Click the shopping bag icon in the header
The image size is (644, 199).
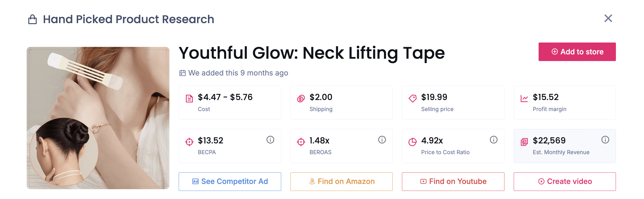click(33, 19)
